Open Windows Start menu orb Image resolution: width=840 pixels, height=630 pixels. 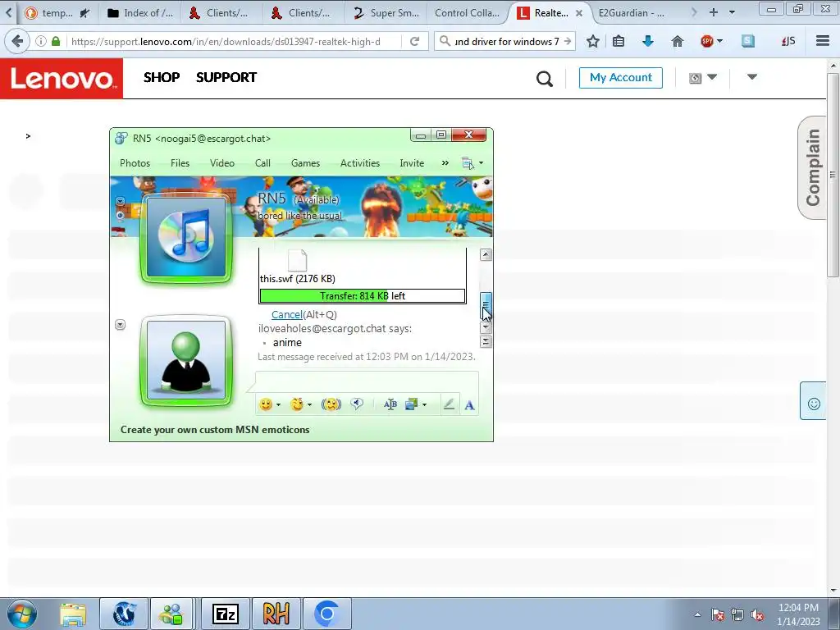pyautogui.click(x=22, y=614)
